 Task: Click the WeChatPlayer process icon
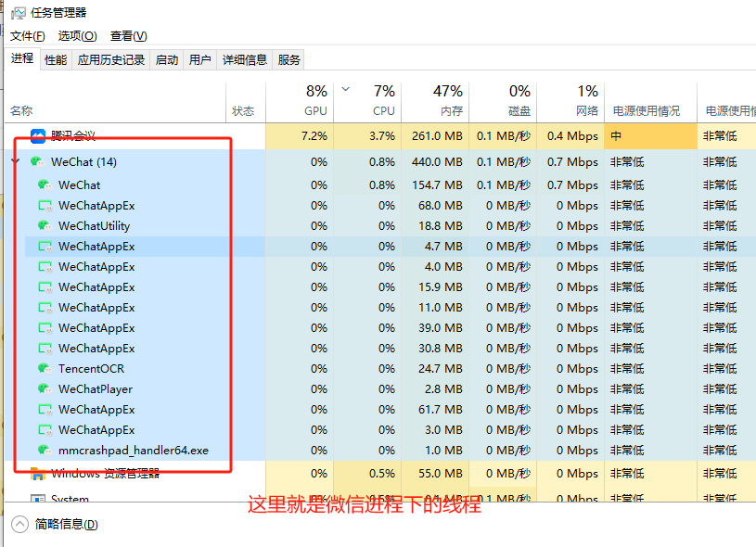tap(45, 388)
